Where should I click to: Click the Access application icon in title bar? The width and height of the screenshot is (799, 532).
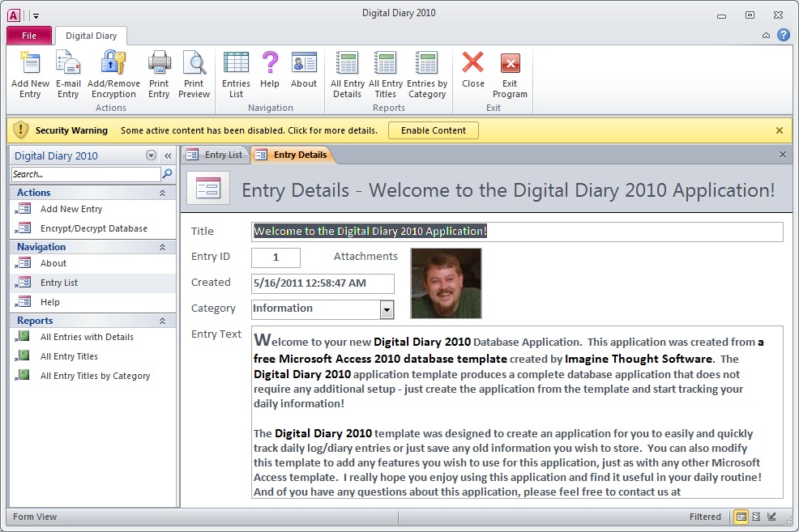click(x=14, y=15)
